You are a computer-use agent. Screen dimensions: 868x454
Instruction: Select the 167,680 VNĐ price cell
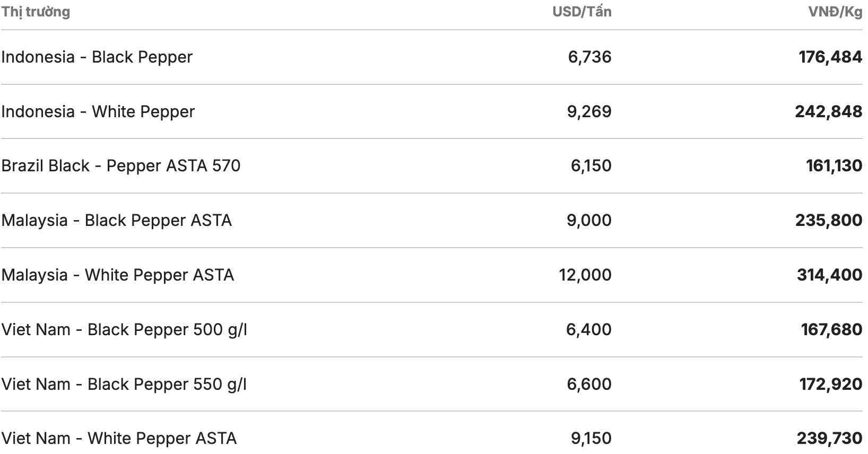[x=831, y=329]
